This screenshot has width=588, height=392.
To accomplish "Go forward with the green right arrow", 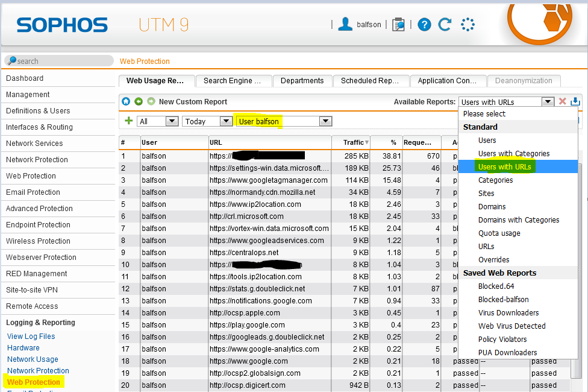I will point(151,101).
